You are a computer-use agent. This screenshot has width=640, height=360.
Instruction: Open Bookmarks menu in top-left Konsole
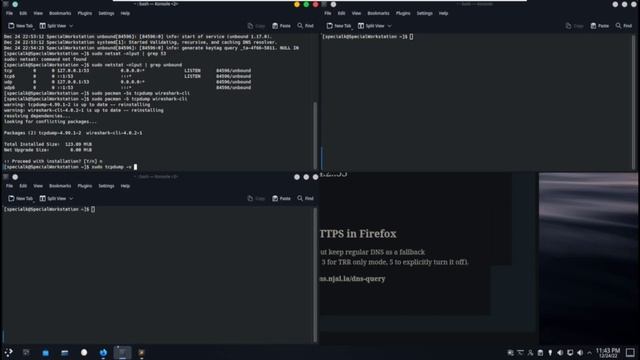point(60,13)
